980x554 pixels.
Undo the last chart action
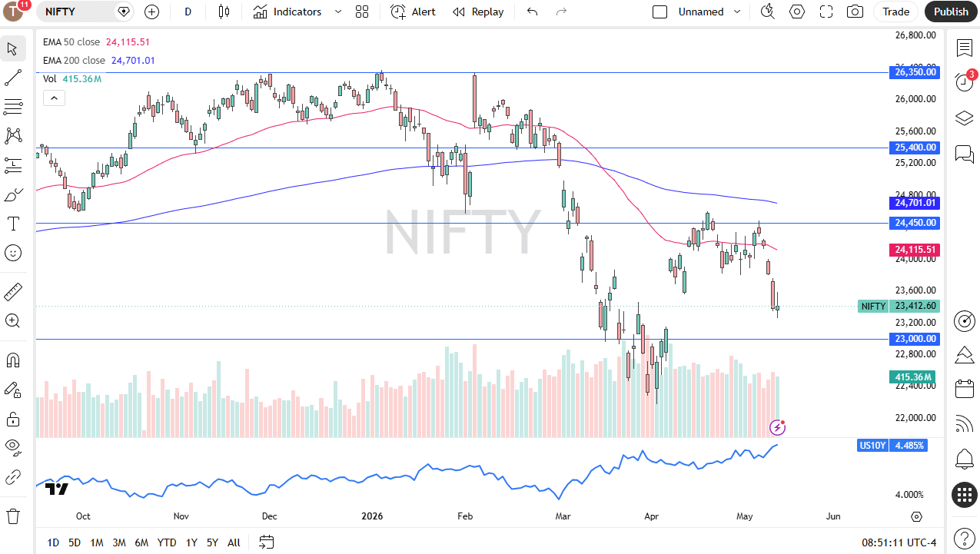coord(532,12)
